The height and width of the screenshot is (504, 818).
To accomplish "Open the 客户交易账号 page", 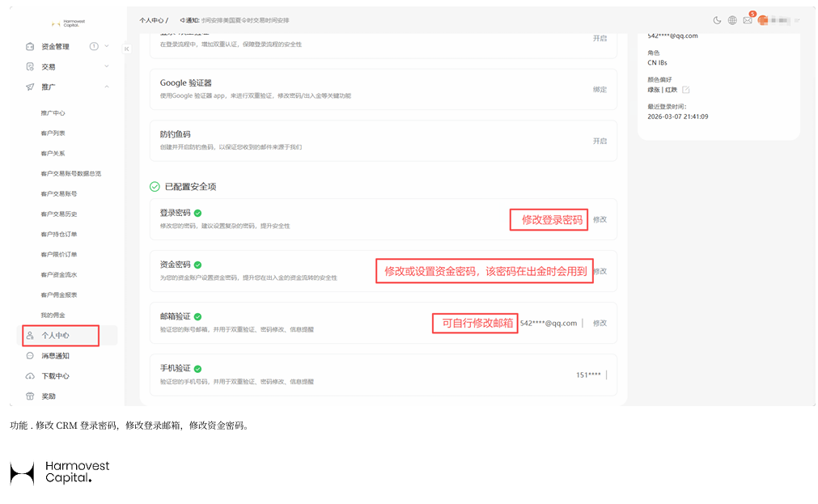I will [x=59, y=193].
